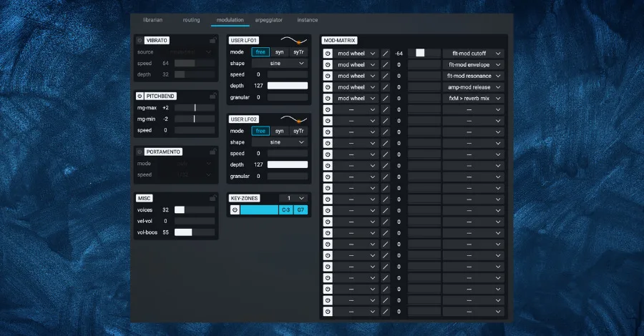Switch to the librarian tab

point(153,20)
